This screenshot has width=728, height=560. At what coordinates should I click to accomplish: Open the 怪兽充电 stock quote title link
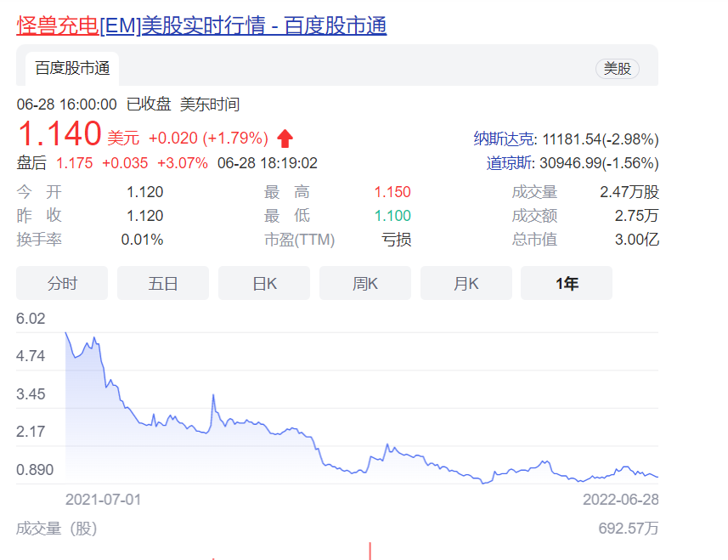201,26
